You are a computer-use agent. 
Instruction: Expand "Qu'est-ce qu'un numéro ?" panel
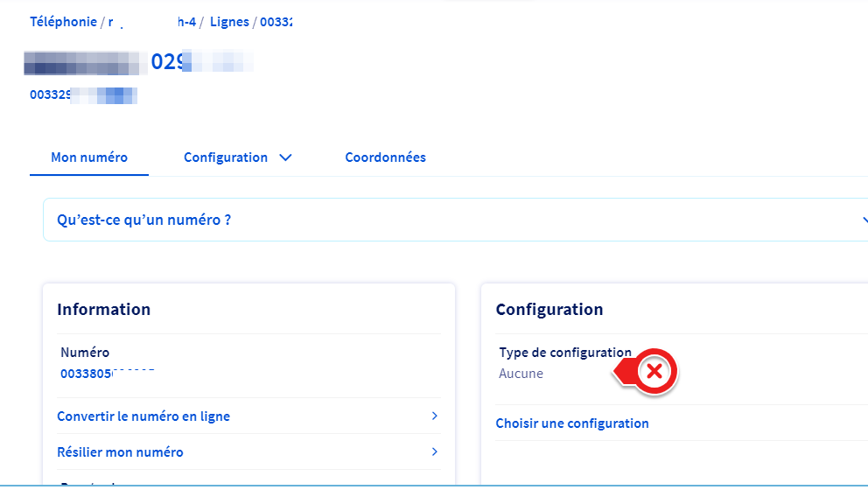click(144, 220)
